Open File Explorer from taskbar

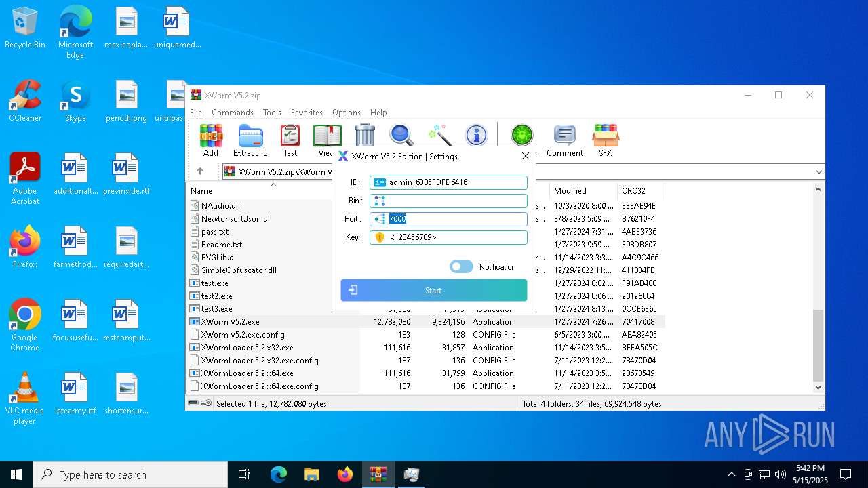(311, 474)
